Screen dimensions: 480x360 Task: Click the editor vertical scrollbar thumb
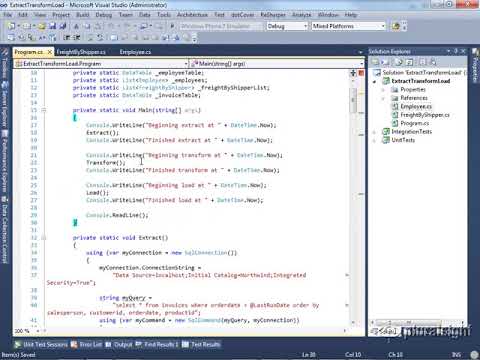(x=353, y=100)
